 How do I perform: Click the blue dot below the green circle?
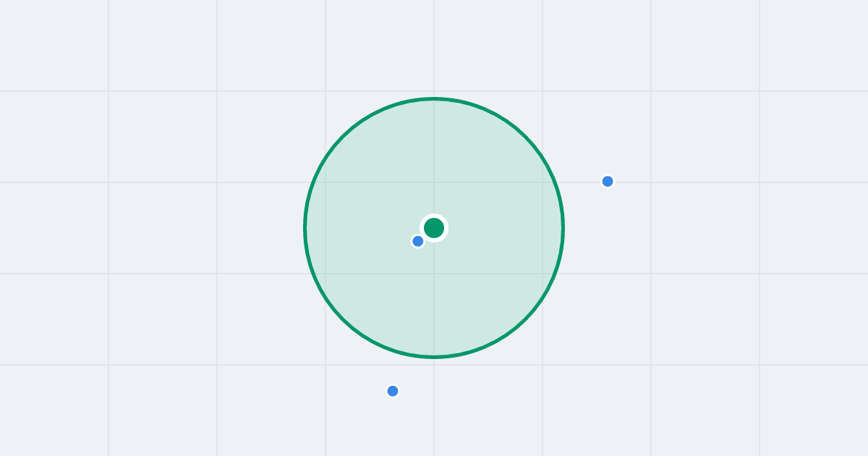393,391
